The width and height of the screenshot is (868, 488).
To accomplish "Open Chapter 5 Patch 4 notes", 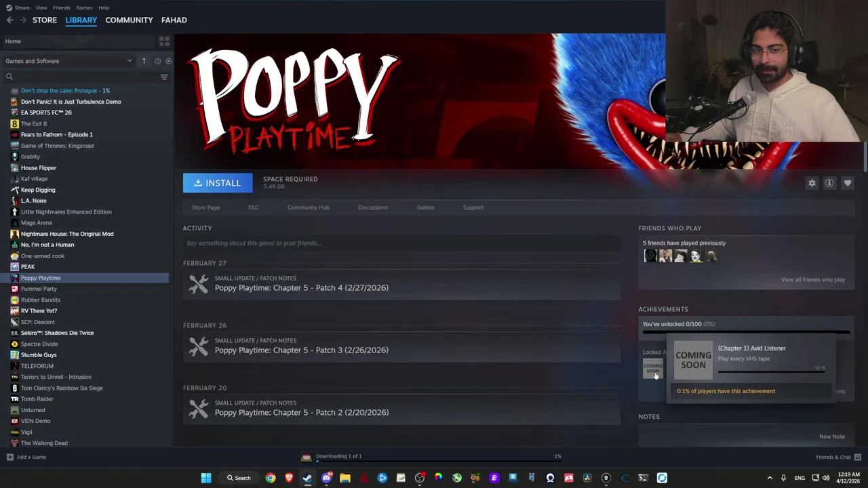I will point(302,288).
